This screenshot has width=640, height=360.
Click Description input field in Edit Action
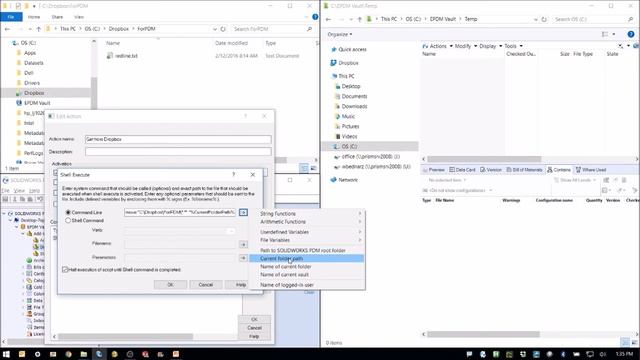178,152
